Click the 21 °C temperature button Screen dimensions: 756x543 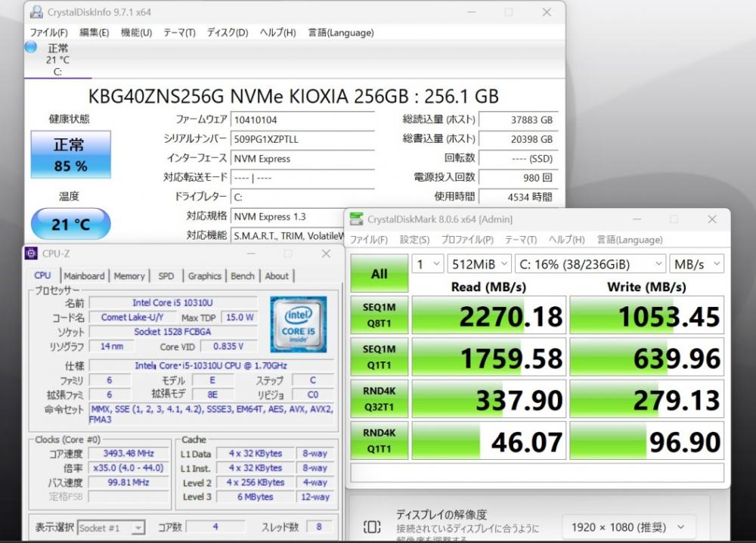pyautogui.click(x=71, y=224)
